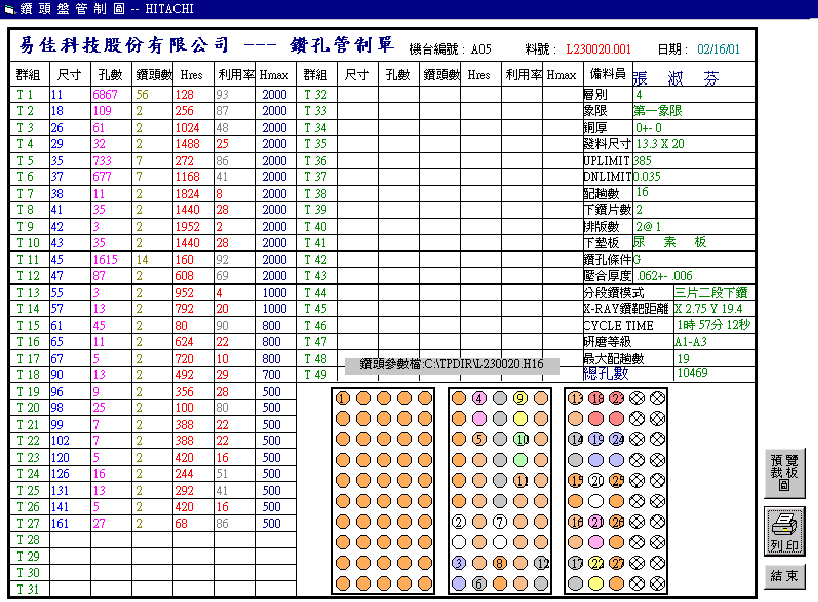Click the 備料員 name 張淑芬

(676, 78)
